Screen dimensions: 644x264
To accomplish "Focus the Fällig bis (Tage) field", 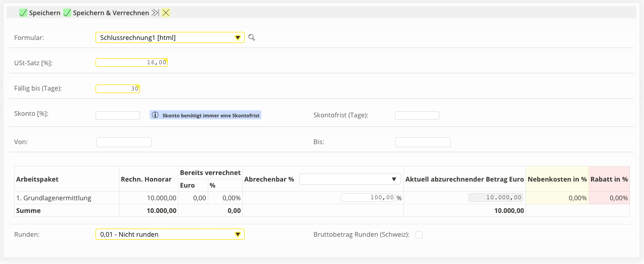I will tap(118, 89).
